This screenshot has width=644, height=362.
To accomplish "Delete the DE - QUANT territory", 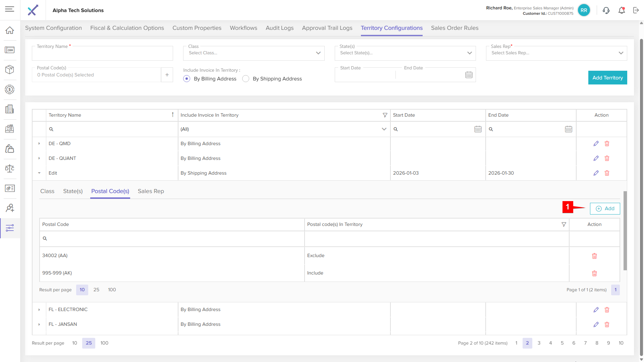I will (607, 158).
